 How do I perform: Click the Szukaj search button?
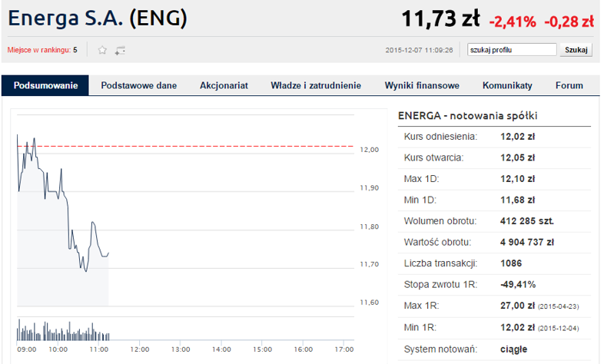(x=576, y=50)
